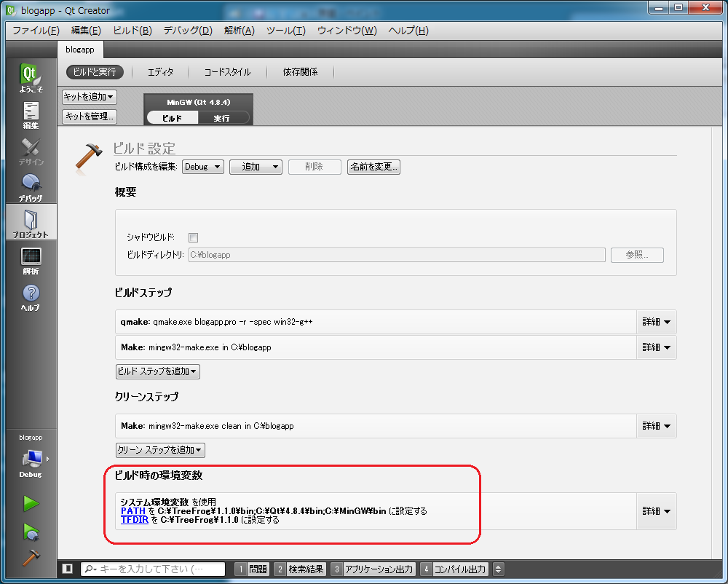
Task: Open the ツール(T) menu
Action: coord(285,31)
